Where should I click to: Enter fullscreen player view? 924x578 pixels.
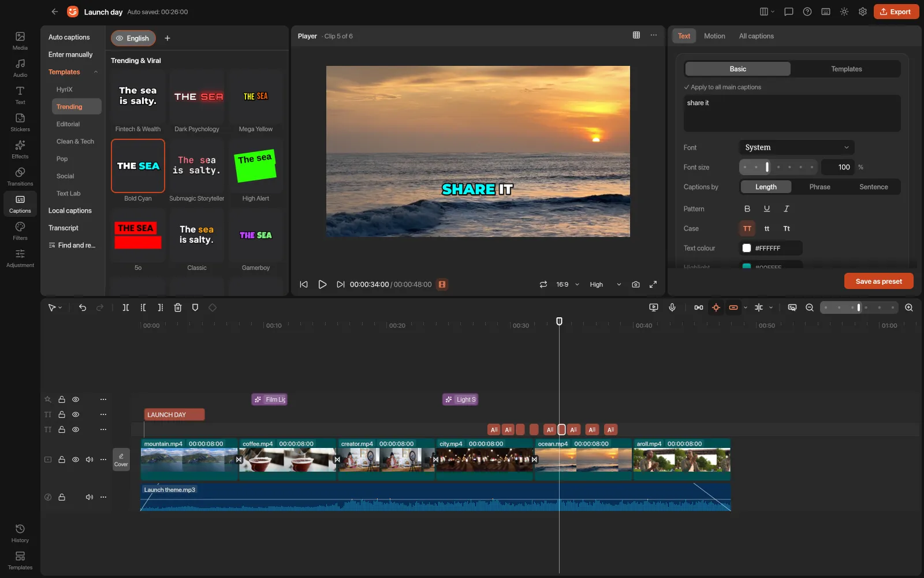(x=653, y=284)
